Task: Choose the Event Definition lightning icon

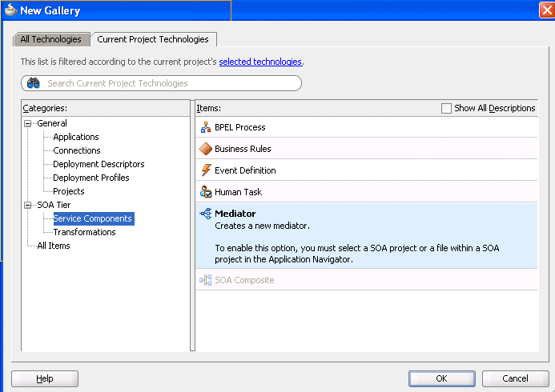Action: (x=206, y=170)
